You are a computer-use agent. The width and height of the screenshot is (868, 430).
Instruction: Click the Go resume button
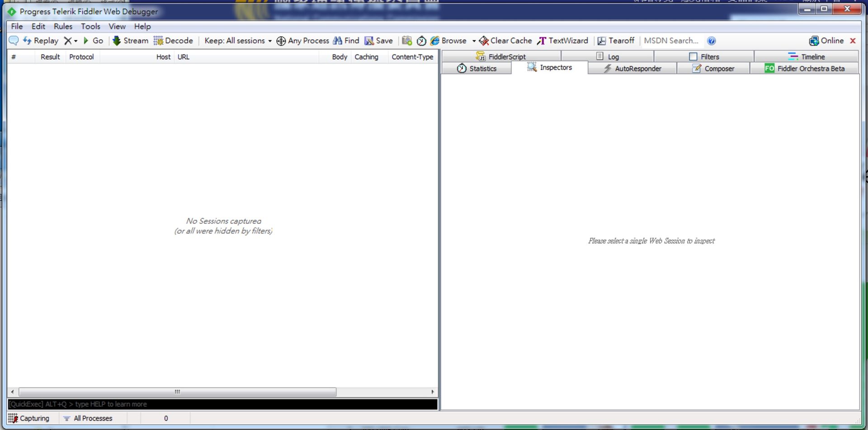[93, 41]
